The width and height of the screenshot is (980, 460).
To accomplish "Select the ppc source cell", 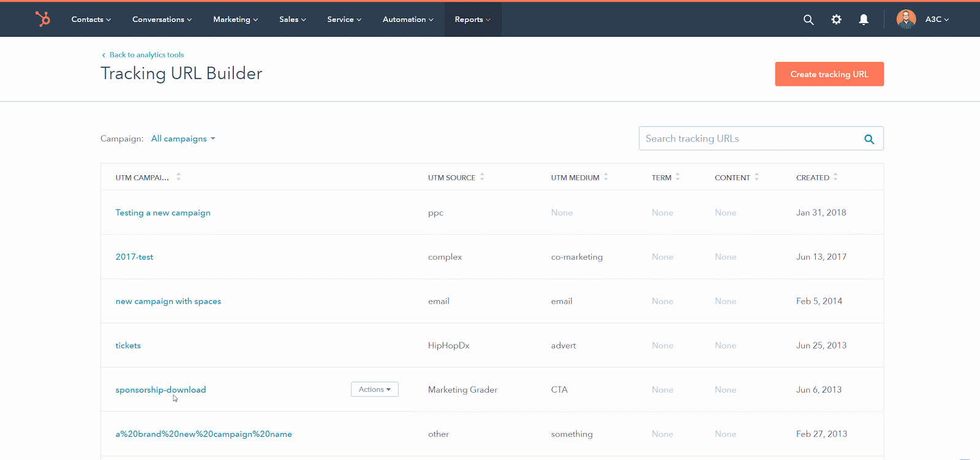I will pos(435,213).
